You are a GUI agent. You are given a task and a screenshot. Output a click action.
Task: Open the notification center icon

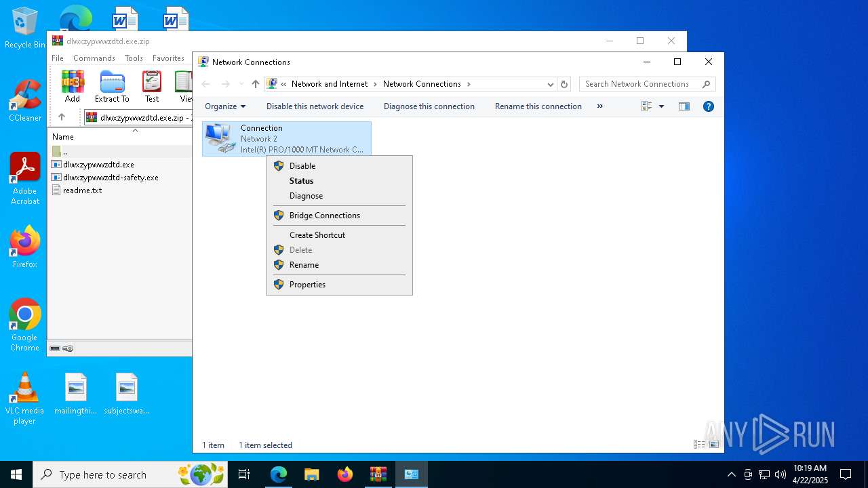pos(846,474)
